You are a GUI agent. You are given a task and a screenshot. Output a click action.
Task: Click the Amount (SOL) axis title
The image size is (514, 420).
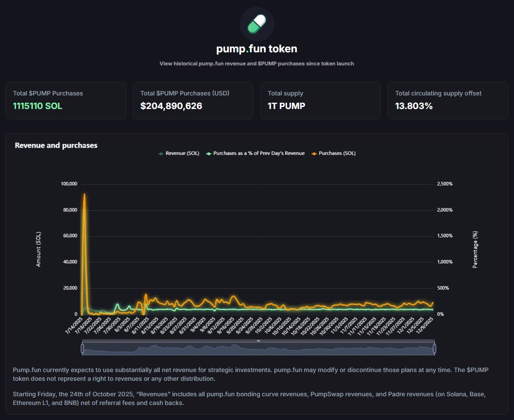(38, 249)
